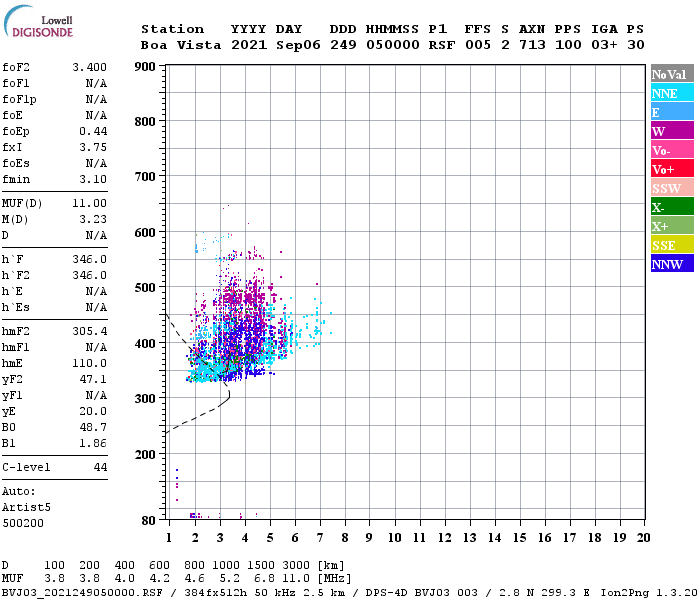This screenshot has width=700, height=600.
Task: Click the 500 km y-axis label
Action: click(145, 287)
